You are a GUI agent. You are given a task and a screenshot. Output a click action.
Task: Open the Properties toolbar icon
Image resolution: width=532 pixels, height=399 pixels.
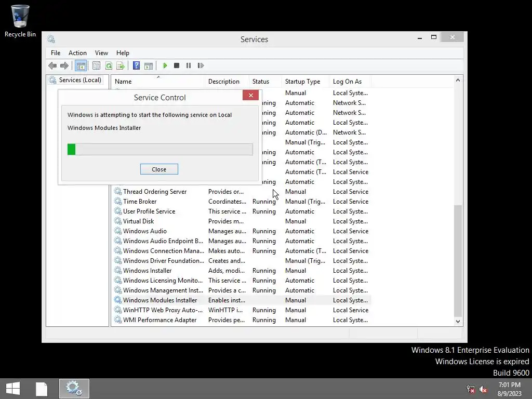pos(96,65)
